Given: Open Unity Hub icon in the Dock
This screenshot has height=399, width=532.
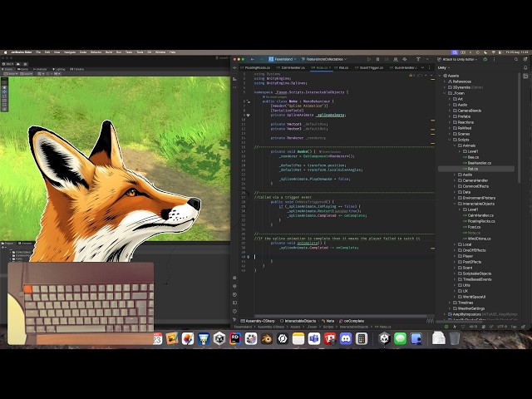Looking at the screenshot, I should pyautogui.click(x=219, y=338).
